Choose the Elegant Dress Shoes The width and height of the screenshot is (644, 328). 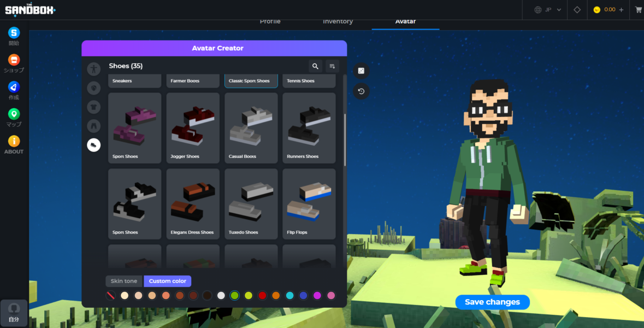tap(193, 204)
